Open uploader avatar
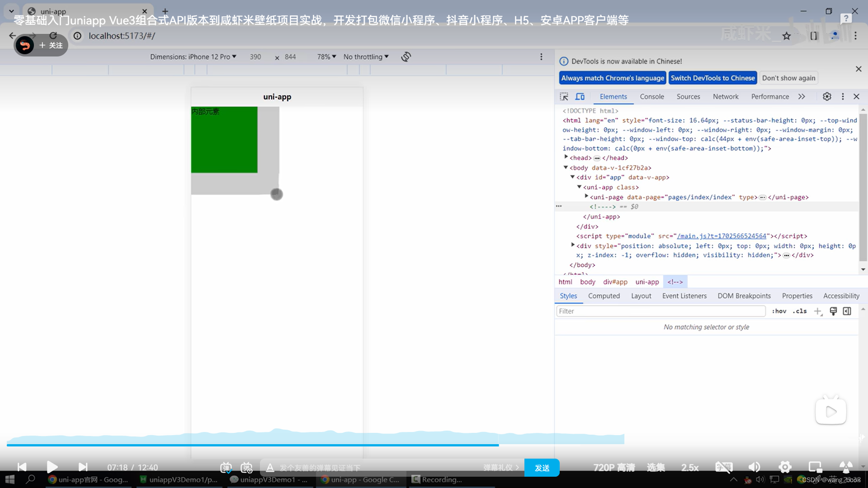This screenshot has width=868, height=488. coord(25,45)
